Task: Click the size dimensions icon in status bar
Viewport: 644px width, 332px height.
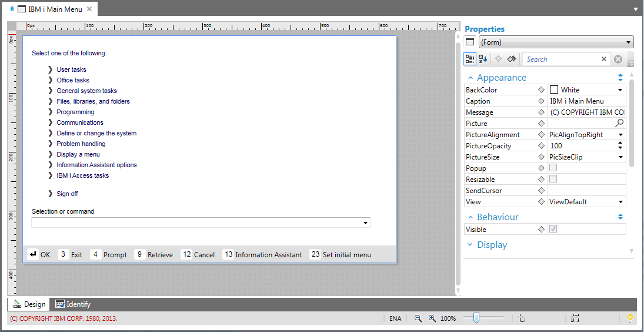Action: pos(575,318)
